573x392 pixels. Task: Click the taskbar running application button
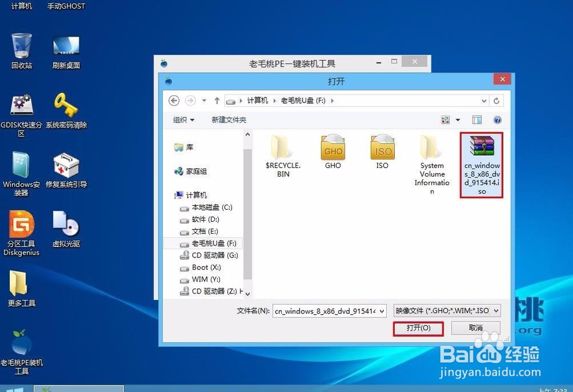79,389
